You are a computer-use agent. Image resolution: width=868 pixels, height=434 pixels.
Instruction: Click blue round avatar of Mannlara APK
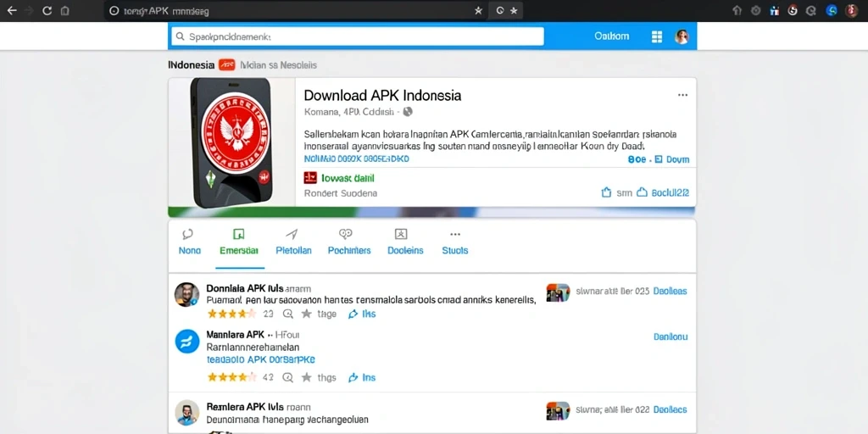[x=187, y=341]
